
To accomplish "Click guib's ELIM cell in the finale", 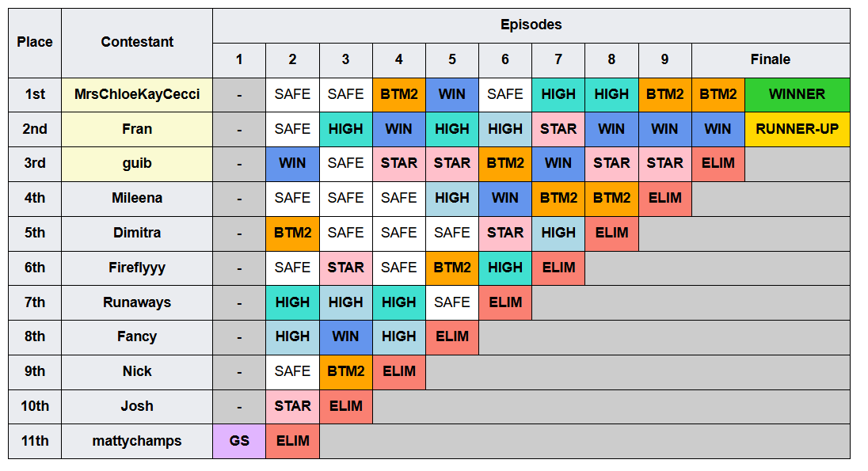I will tap(718, 164).
